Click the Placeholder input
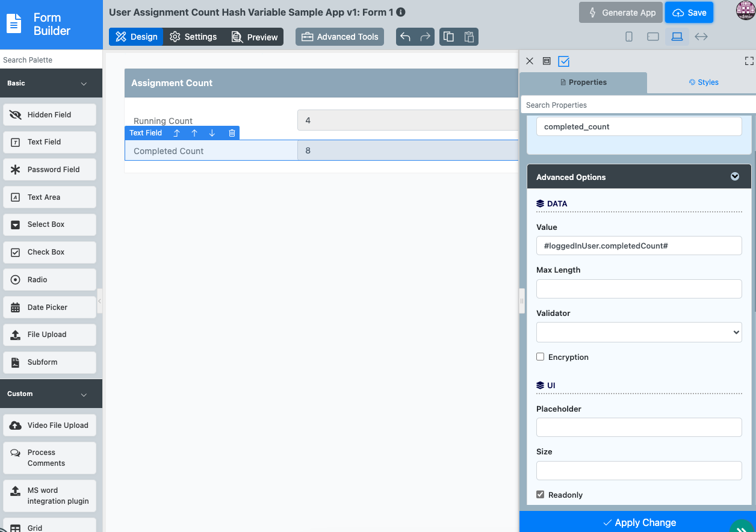756x532 pixels. click(639, 427)
